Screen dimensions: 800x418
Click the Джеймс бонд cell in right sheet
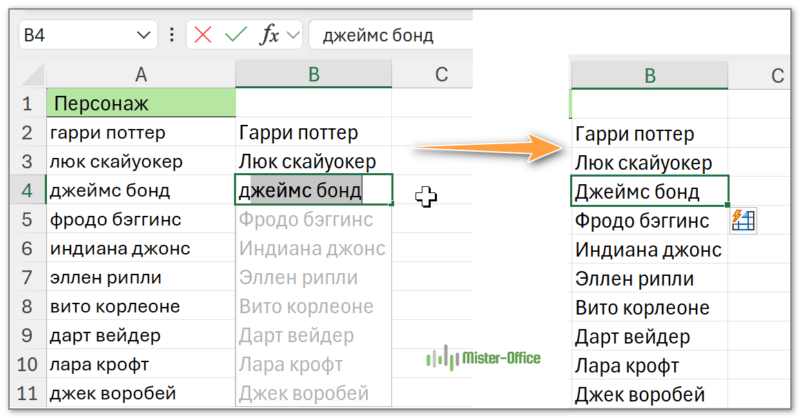point(650,191)
